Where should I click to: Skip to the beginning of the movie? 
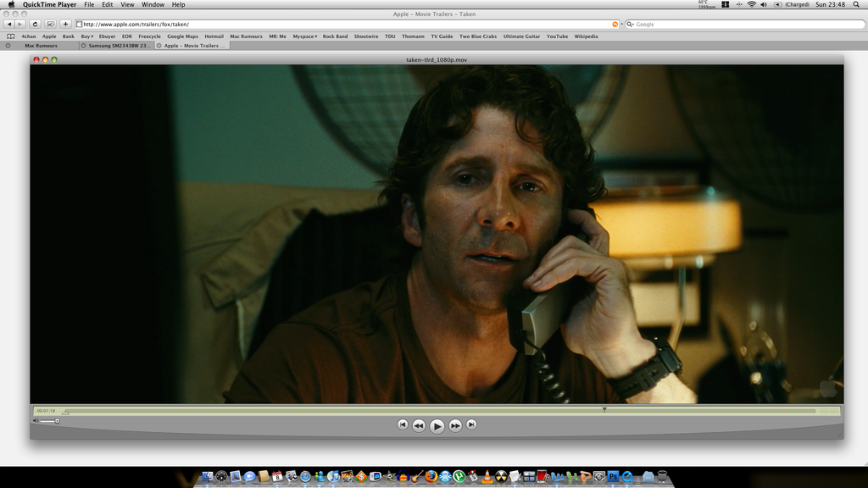click(403, 424)
